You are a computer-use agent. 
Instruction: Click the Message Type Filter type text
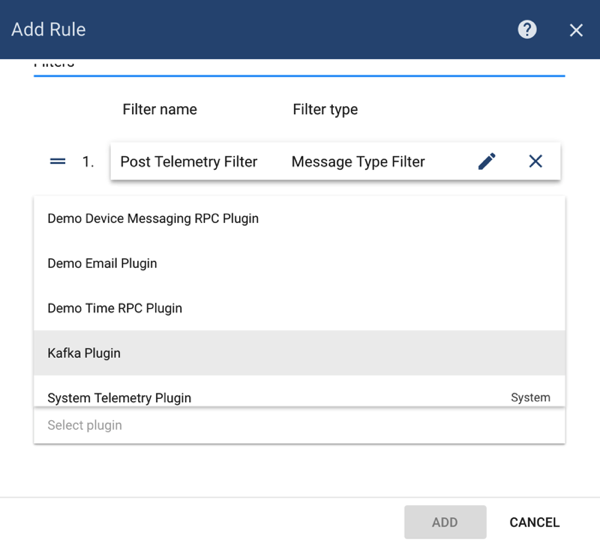coord(358,161)
